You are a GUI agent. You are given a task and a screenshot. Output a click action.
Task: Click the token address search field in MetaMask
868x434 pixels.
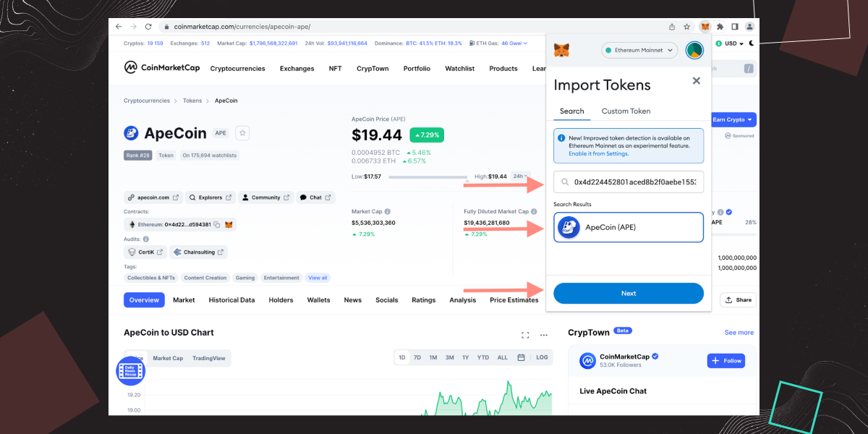tap(629, 182)
